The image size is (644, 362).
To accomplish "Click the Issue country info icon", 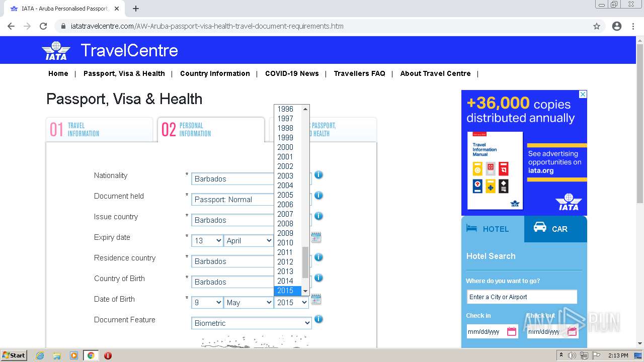I will click(x=318, y=216).
